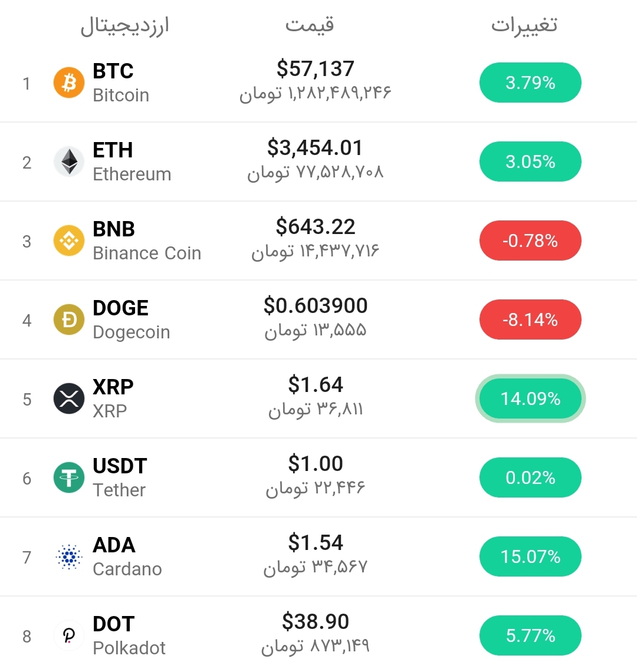Select the Tether green logo icon

(x=69, y=477)
